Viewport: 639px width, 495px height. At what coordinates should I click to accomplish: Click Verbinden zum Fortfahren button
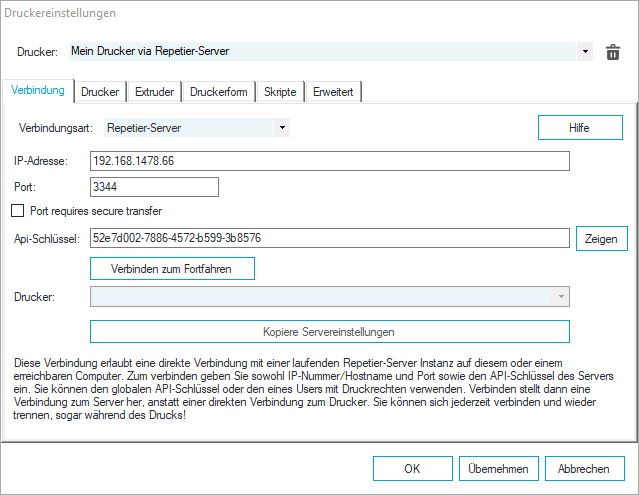(x=172, y=268)
